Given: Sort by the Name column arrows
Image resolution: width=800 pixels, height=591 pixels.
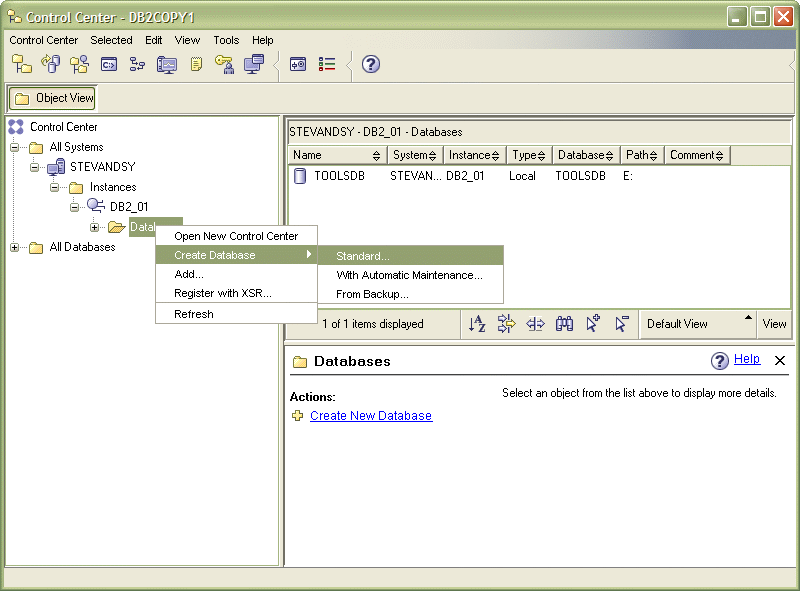Looking at the screenshot, I should [x=377, y=156].
